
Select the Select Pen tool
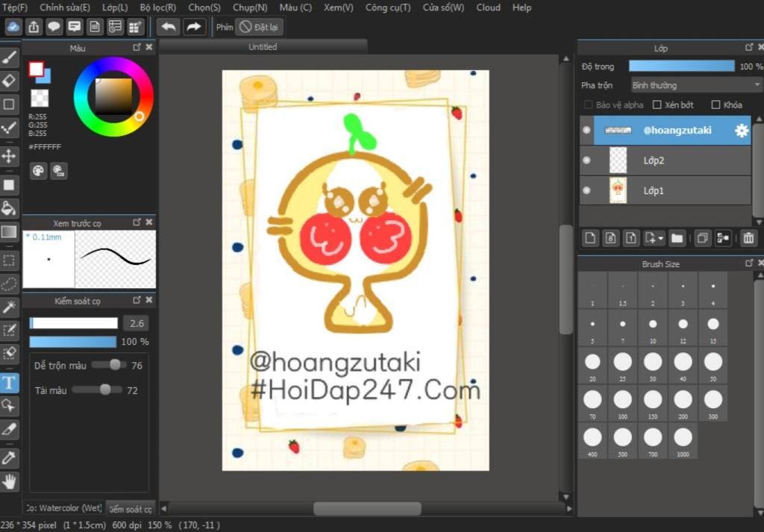[9, 331]
